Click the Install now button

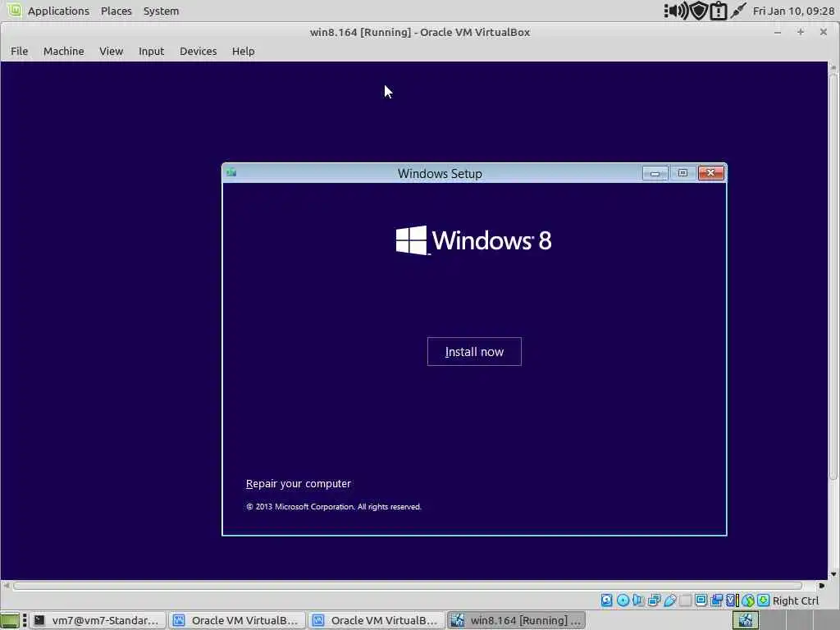tap(474, 351)
